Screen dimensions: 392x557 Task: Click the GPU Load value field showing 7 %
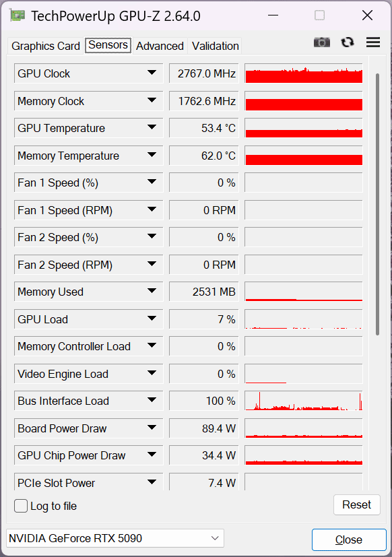click(x=203, y=319)
